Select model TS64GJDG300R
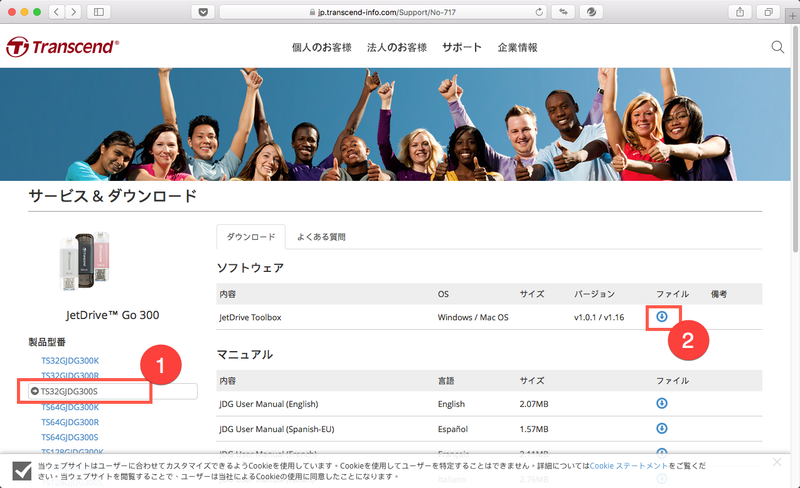This screenshot has height=488, width=800. click(x=70, y=422)
